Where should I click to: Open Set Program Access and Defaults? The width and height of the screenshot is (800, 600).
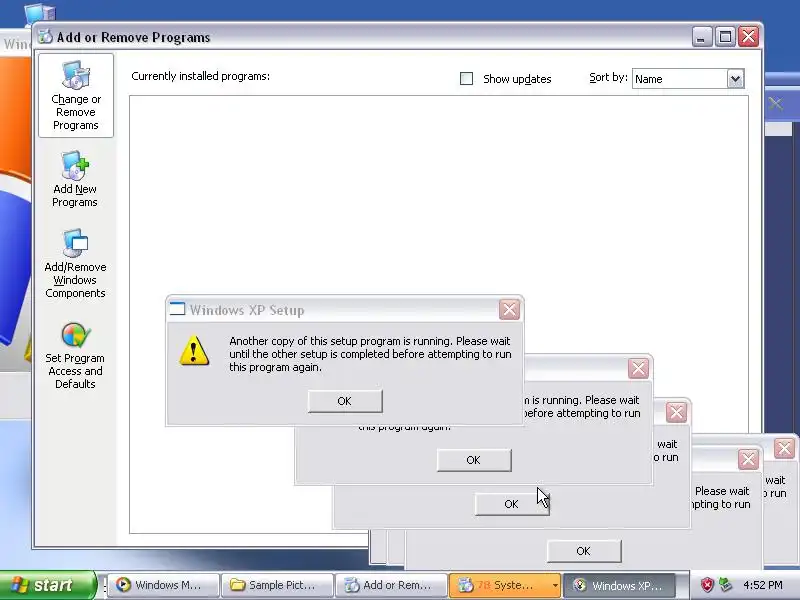(75, 355)
